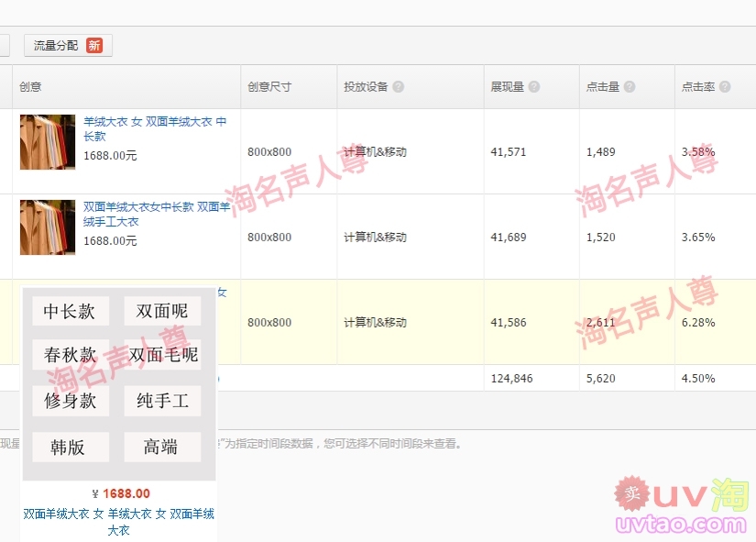Click the 创意 column header

[x=31, y=87]
